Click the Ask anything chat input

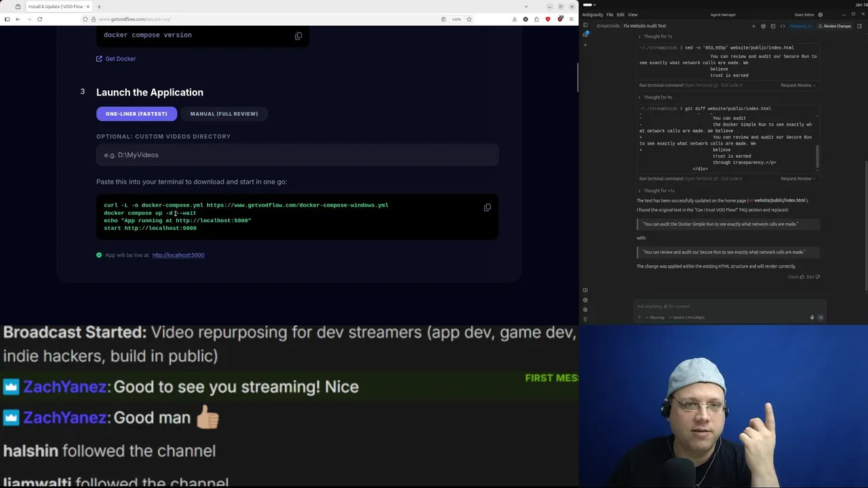click(x=729, y=306)
